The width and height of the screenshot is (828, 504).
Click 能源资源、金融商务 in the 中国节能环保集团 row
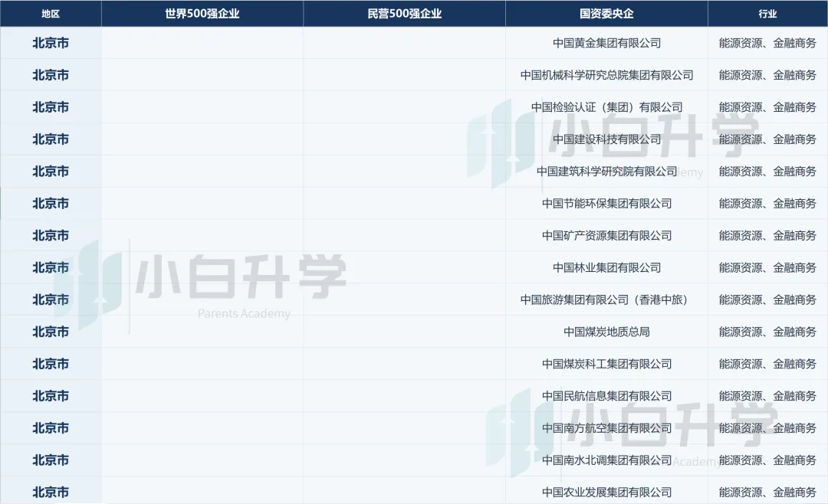click(x=767, y=204)
